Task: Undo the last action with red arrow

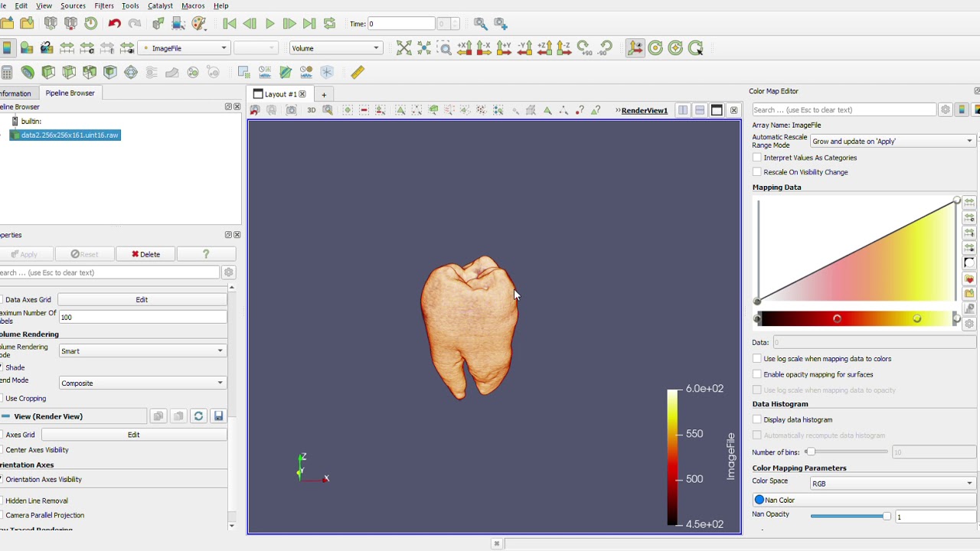Action: point(114,24)
